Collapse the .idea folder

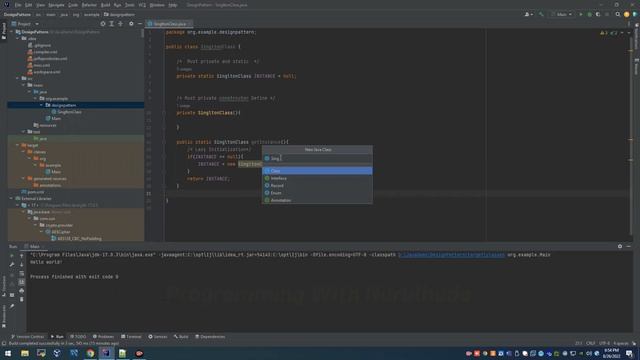click(18, 38)
